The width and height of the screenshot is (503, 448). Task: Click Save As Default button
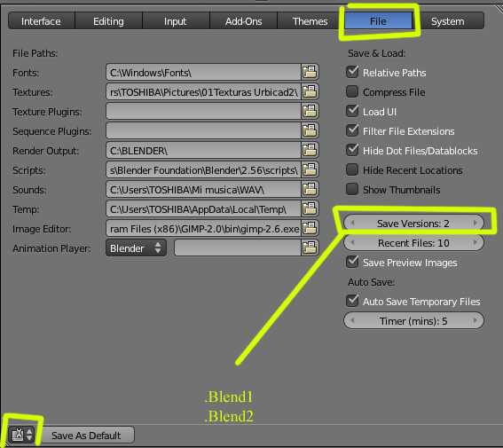click(86, 436)
